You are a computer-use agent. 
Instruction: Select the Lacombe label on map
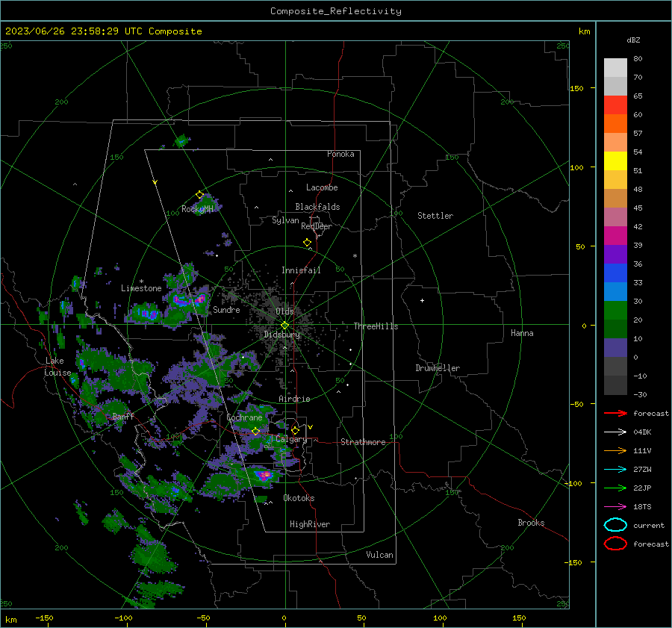(x=322, y=187)
